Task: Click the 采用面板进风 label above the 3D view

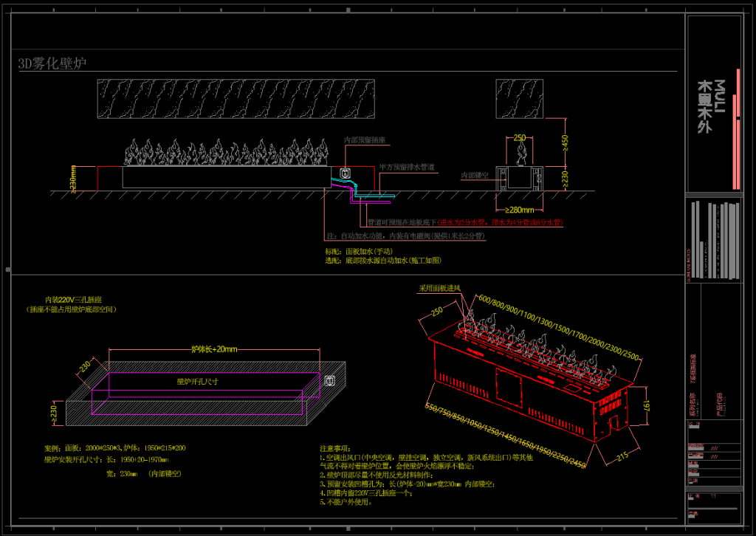Action: [439, 288]
